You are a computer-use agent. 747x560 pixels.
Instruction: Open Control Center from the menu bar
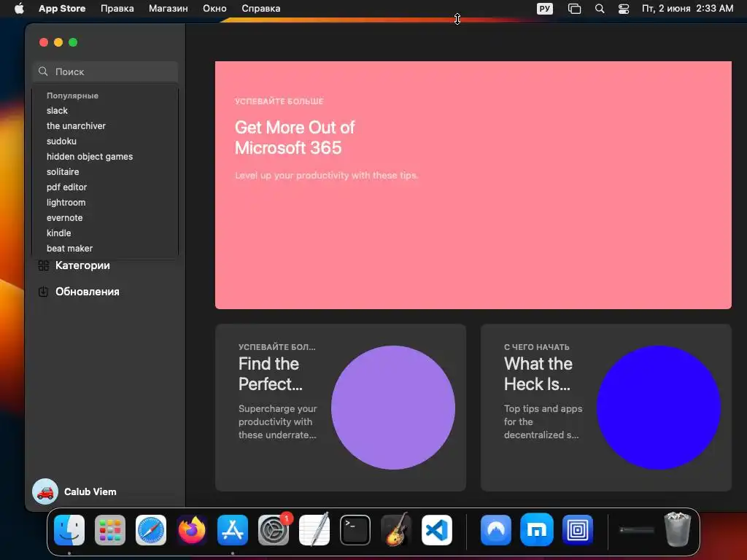624,9
